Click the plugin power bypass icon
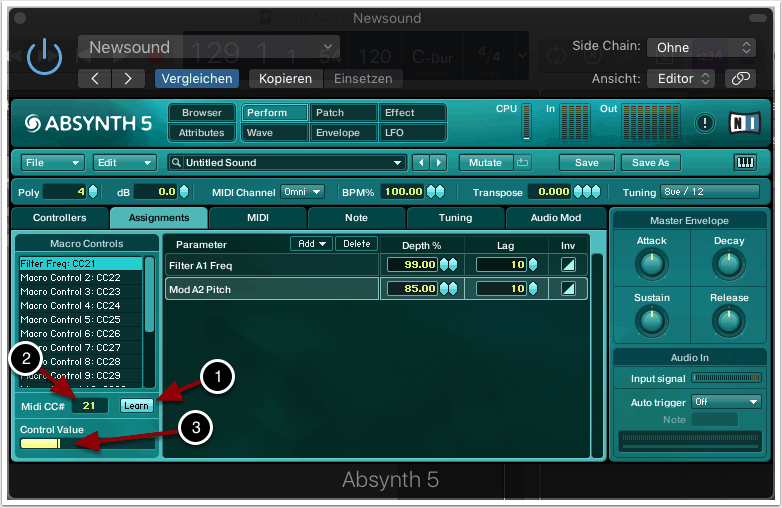Viewport: 782px width, 508px height. (x=44, y=57)
